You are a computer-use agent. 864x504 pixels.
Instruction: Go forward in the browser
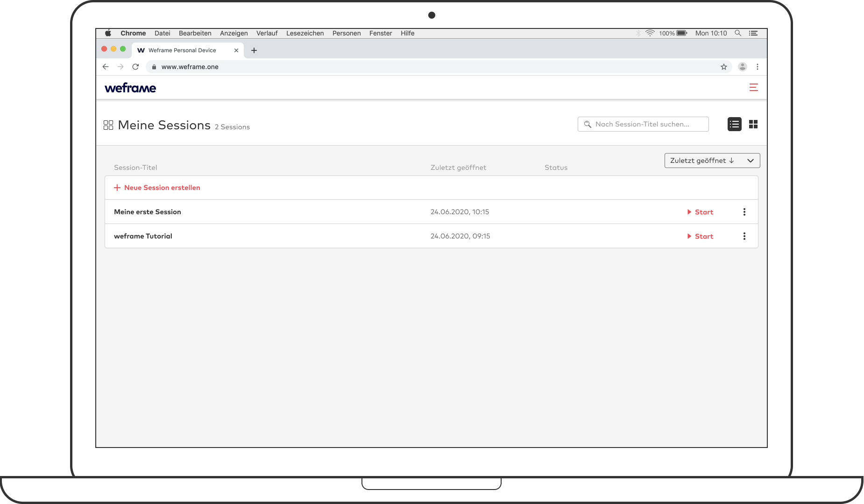(120, 67)
